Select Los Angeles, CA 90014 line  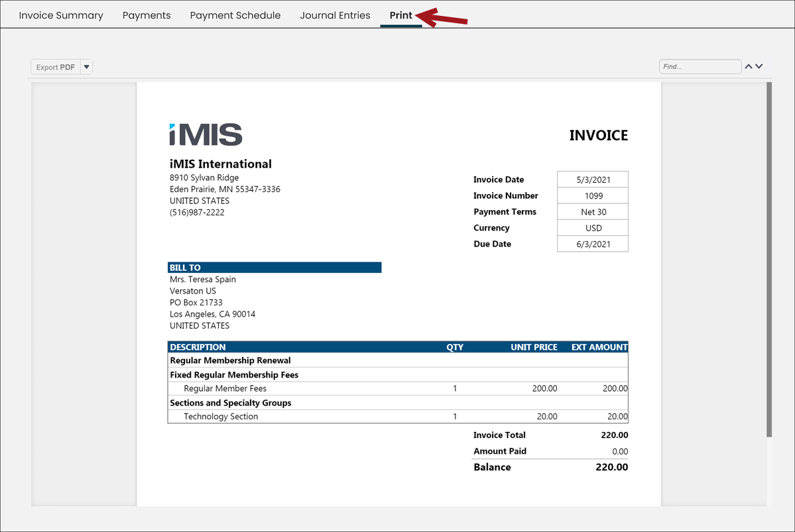(x=212, y=314)
